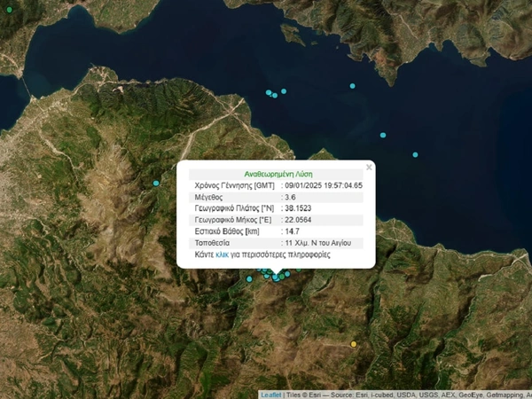
Task: Click the location text "11 Χλμ. N του Αιγίου"
Action: click(320, 242)
